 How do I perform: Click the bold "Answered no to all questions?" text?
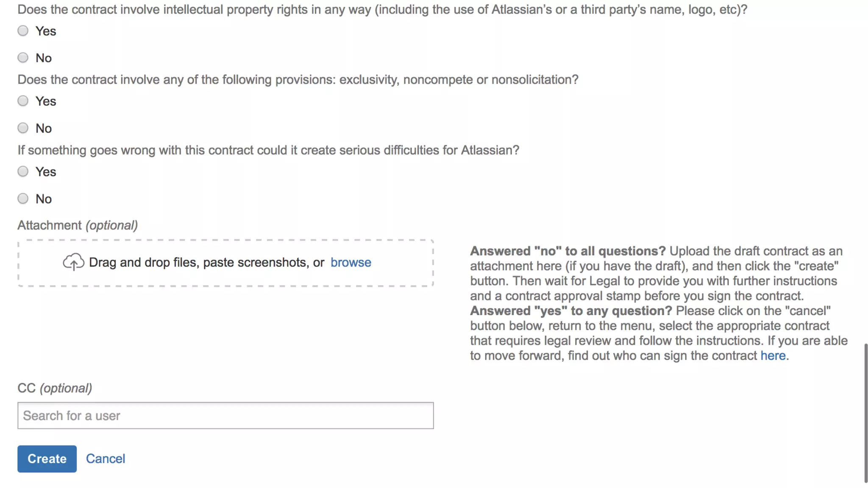[x=568, y=251]
